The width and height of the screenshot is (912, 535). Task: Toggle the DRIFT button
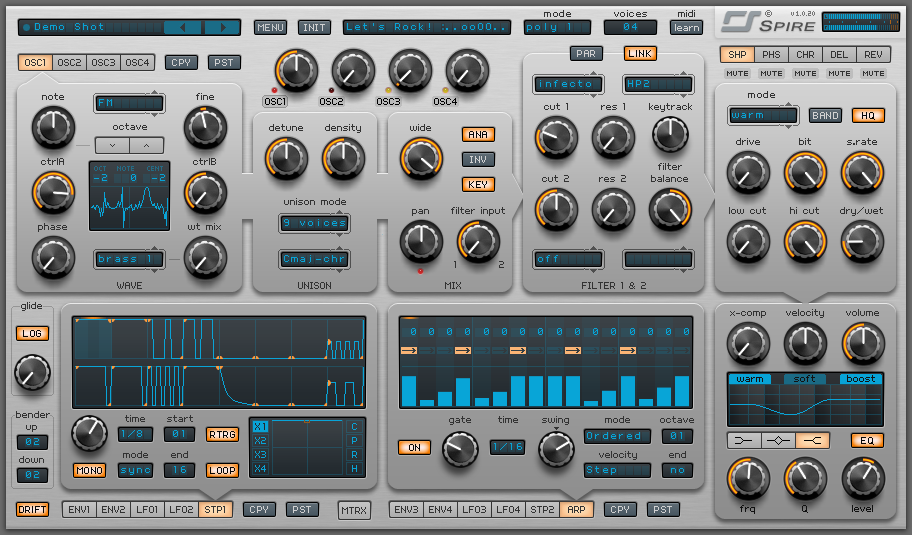click(32, 510)
